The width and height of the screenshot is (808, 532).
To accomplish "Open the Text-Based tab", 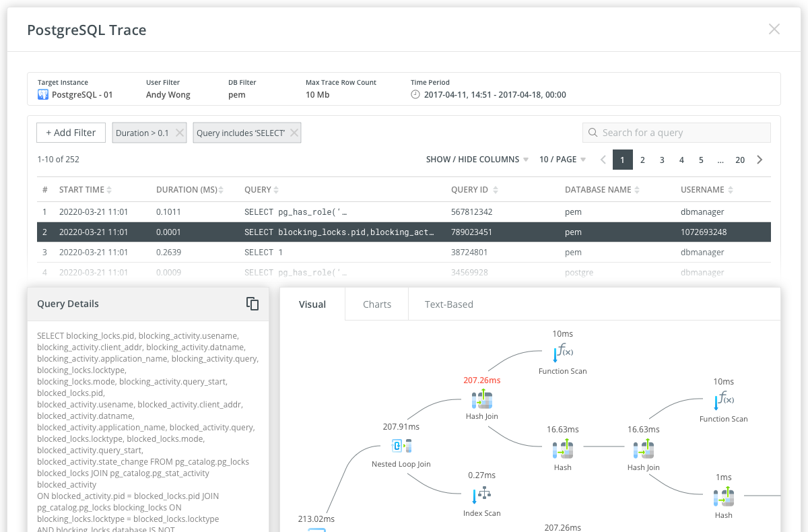I will [448, 304].
